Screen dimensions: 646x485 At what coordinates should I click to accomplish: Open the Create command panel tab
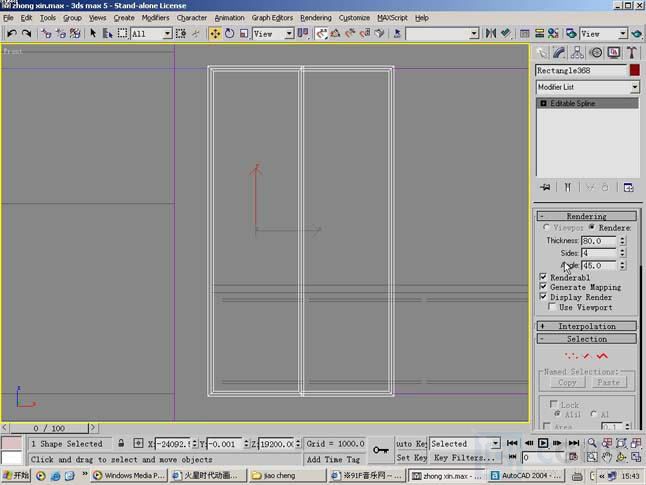point(542,52)
